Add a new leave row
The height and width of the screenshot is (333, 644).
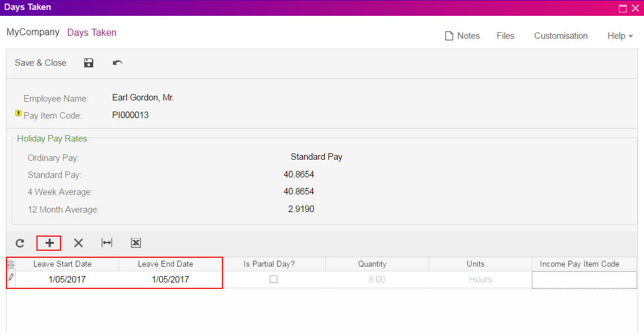(49, 243)
